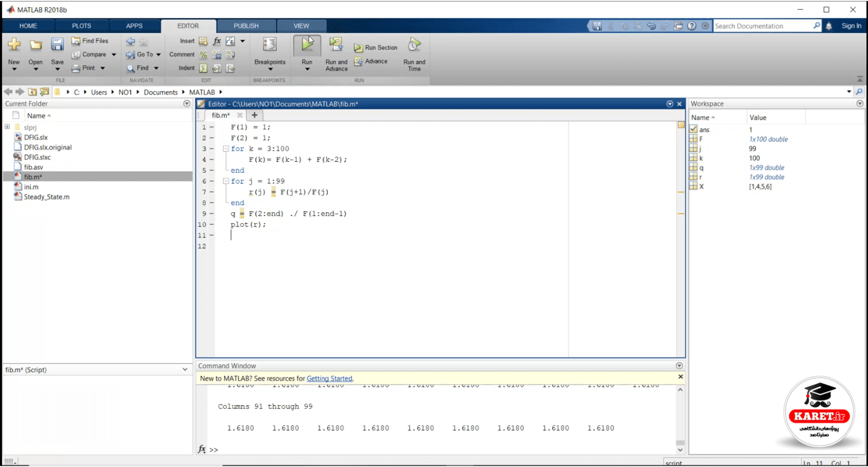
Task: Click the Run Section button
Action: tap(375, 48)
